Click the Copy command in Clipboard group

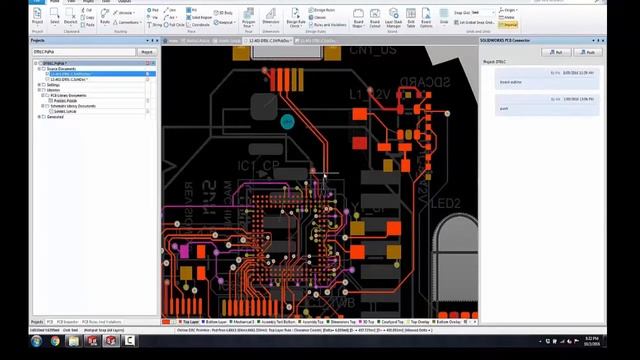(x=88, y=18)
